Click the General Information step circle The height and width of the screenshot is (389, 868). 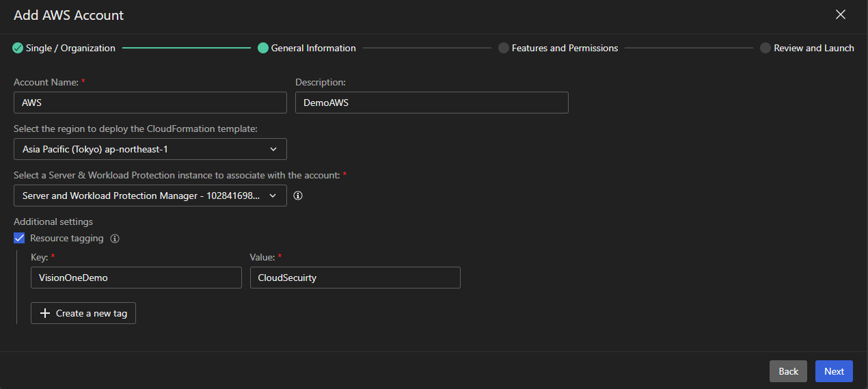(x=263, y=48)
